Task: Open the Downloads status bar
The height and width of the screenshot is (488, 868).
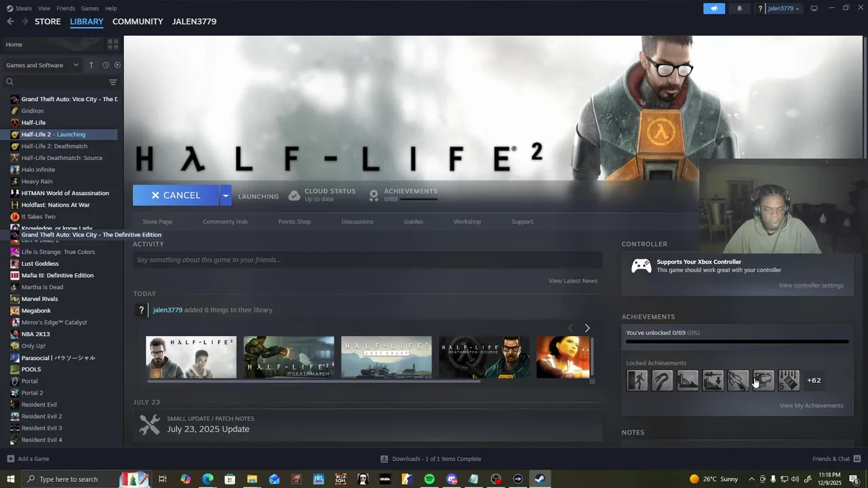Action: point(431,459)
